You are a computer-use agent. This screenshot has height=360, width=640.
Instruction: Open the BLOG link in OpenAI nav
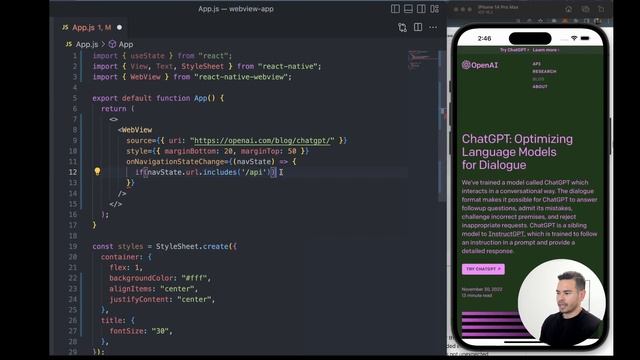[x=538, y=79]
